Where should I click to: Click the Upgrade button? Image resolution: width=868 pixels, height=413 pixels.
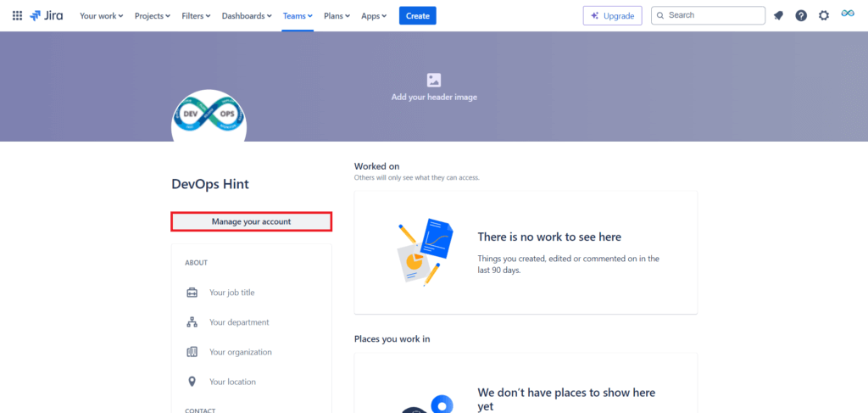click(612, 15)
